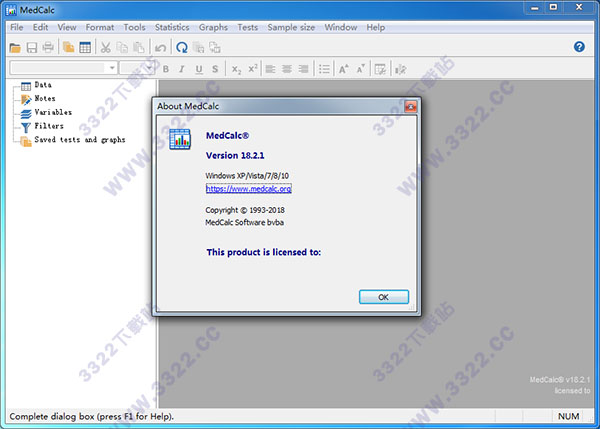The height and width of the screenshot is (429, 600).
Task: Open the https://www.medcalc.org link
Action: (248, 189)
